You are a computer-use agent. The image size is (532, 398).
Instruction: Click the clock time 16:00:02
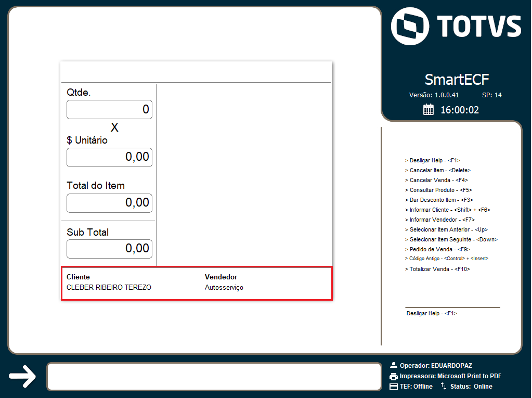(460, 110)
